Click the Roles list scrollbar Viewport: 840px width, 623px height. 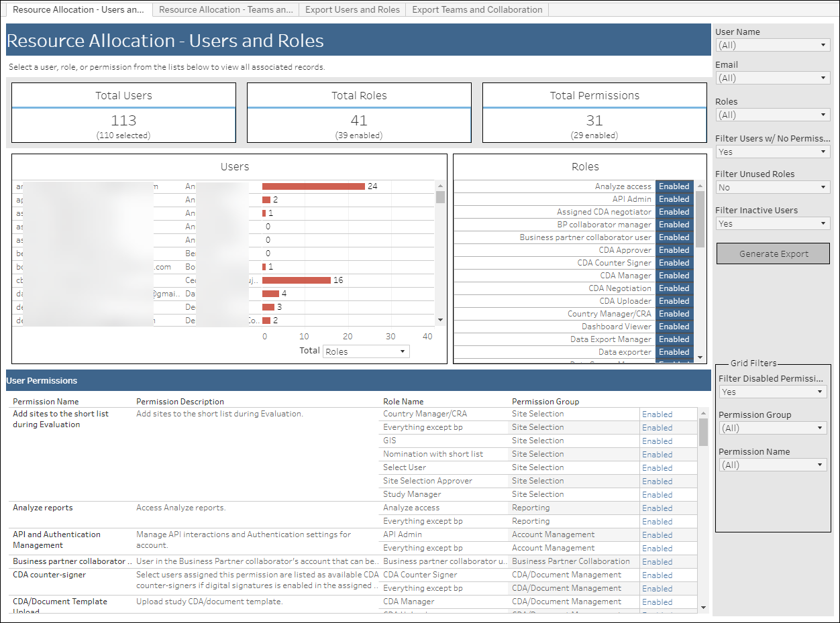700,215
